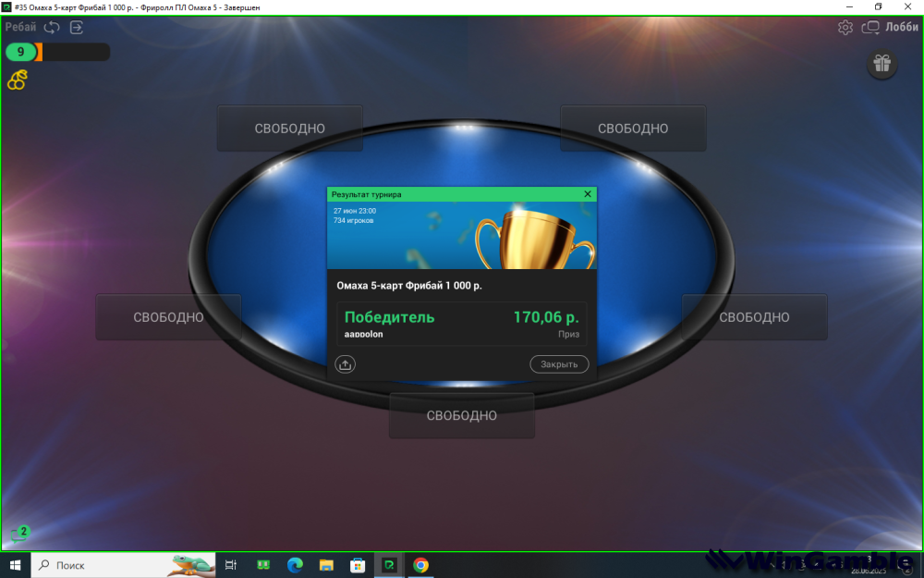The height and width of the screenshot is (578, 924).
Task: Open Microsoft Edge from the taskbar
Action: [x=295, y=565]
